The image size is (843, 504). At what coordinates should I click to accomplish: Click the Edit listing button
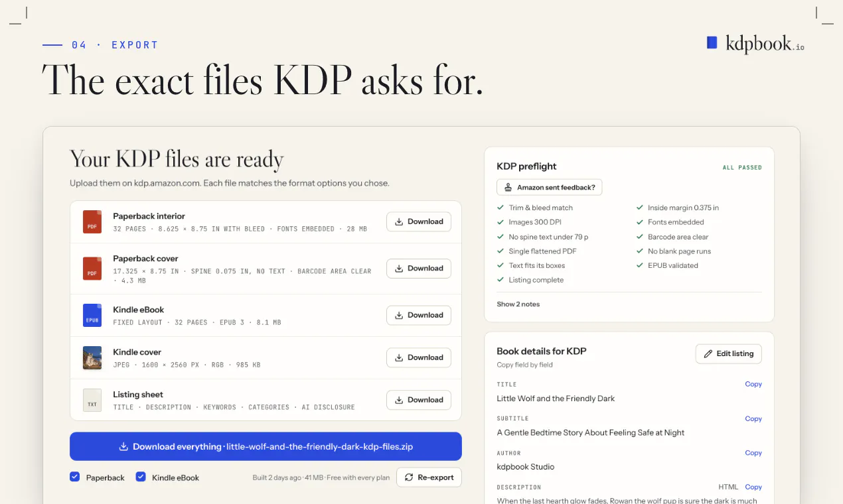[729, 353]
